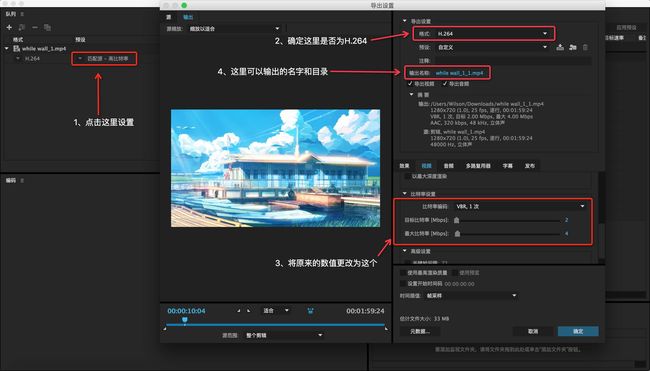Screen dimensions: 650x371
Task: Click the 估计文件大小 33 MB text
Action: pos(424,319)
